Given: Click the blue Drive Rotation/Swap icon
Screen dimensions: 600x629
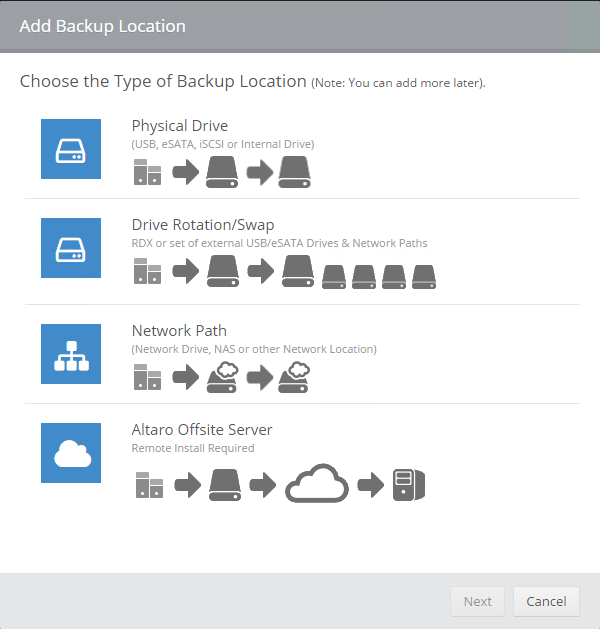Looking at the screenshot, I should click(x=71, y=248).
